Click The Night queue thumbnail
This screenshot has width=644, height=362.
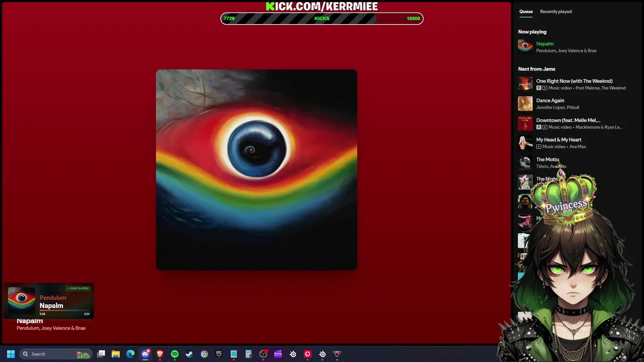[x=525, y=182]
